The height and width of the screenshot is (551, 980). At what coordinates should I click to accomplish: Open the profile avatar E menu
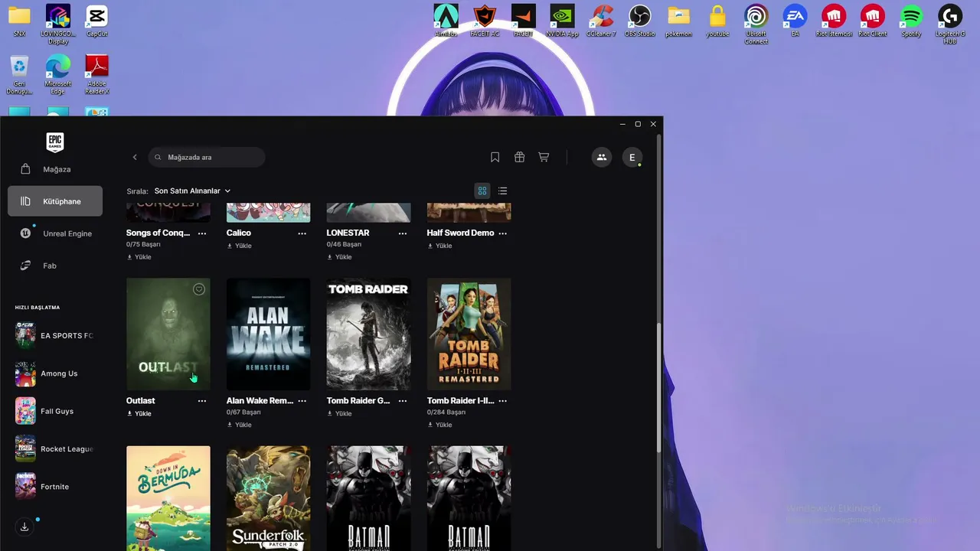(x=632, y=157)
